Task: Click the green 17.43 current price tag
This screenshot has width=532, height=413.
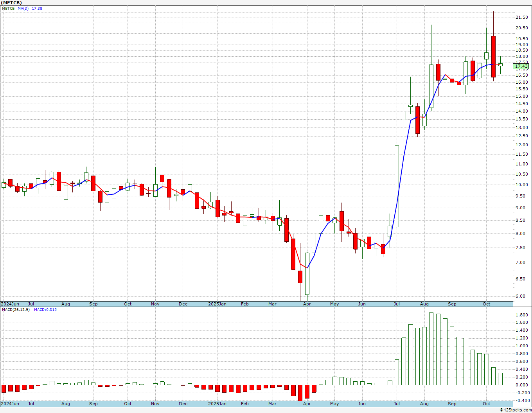Action: 521,66
